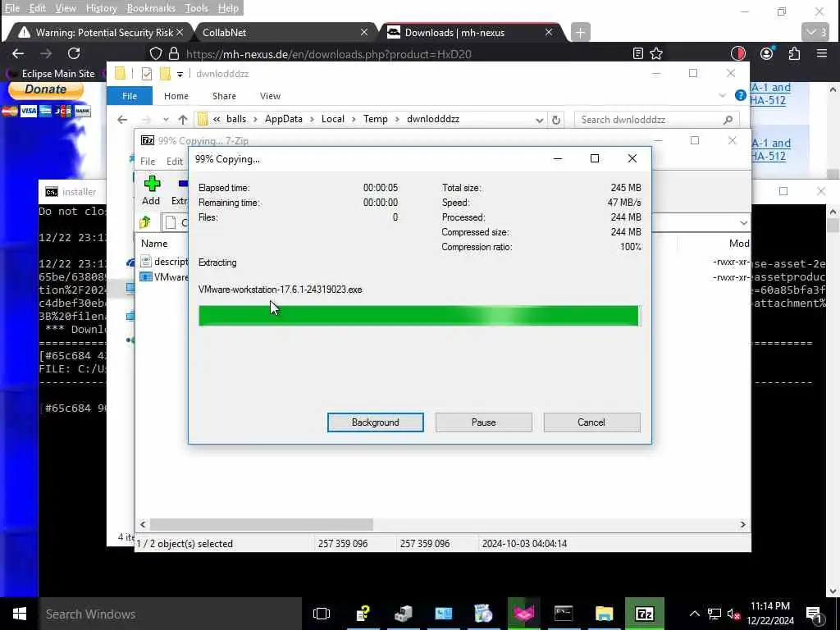This screenshot has height=630, width=840.
Task: Click the padlock site info icon
Action: pos(174,53)
